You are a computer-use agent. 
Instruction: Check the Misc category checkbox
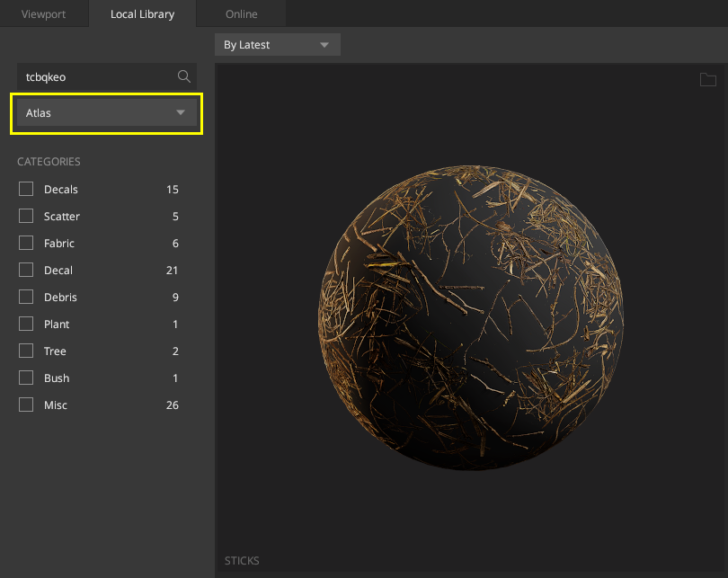pyautogui.click(x=26, y=405)
